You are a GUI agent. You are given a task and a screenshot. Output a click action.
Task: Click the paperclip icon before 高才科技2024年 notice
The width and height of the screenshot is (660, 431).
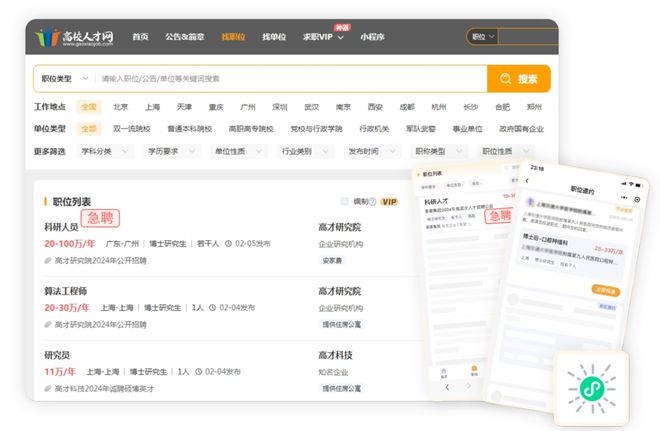coord(48,388)
